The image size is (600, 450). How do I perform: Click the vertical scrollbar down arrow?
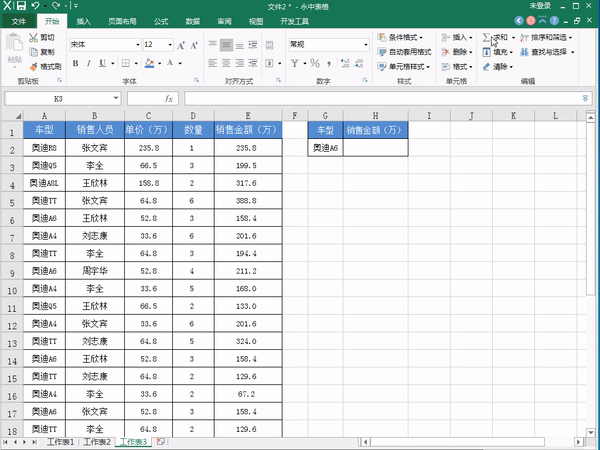click(590, 432)
